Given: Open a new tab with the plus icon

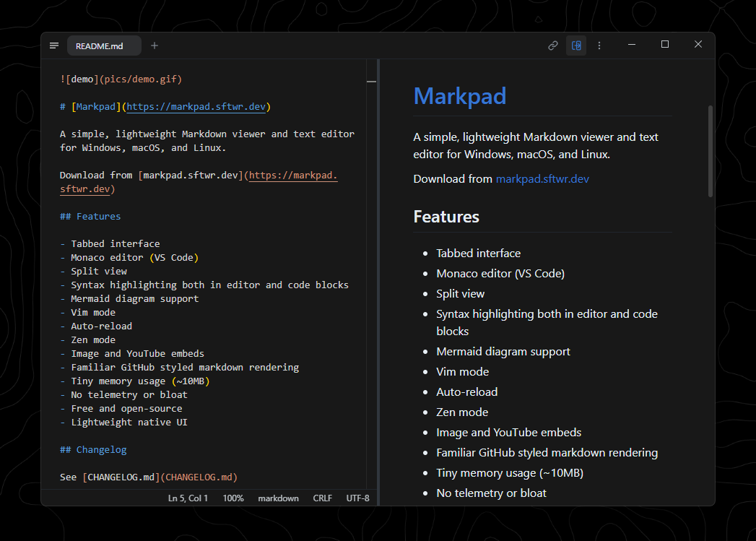Looking at the screenshot, I should (154, 45).
